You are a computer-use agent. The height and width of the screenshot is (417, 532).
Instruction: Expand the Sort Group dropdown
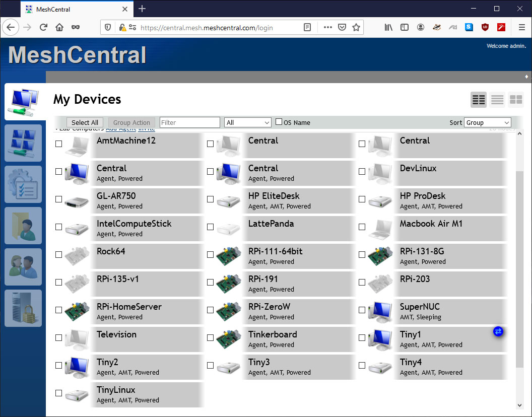pyautogui.click(x=487, y=122)
